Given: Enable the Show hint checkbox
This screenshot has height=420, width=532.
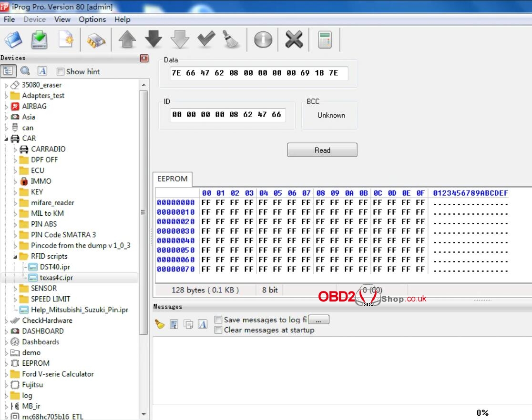Looking at the screenshot, I should point(61,72).
